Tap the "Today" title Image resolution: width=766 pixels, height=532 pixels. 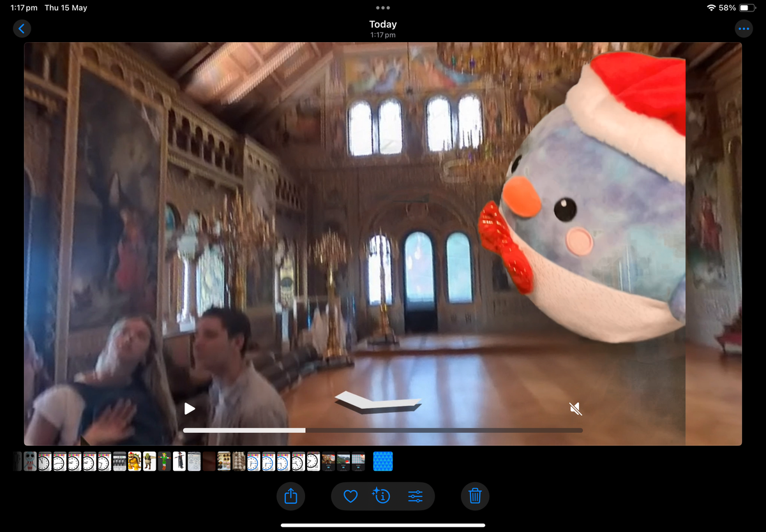coord(383,24)
